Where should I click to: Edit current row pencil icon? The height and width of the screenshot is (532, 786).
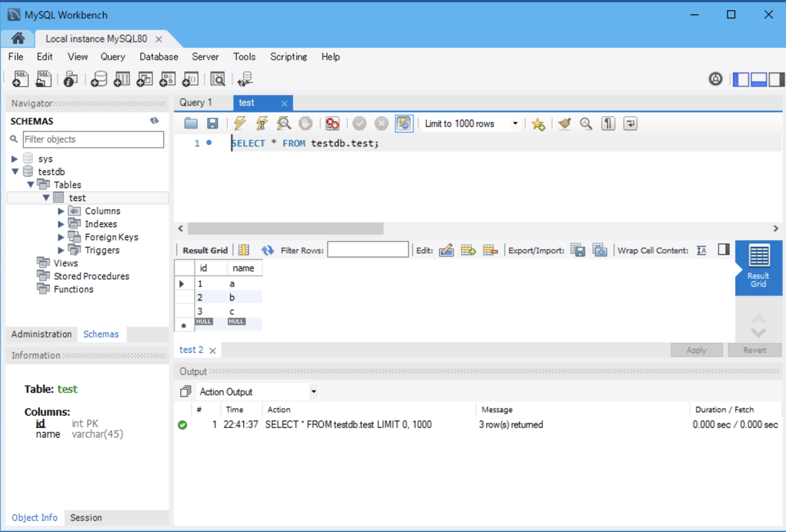447,250
